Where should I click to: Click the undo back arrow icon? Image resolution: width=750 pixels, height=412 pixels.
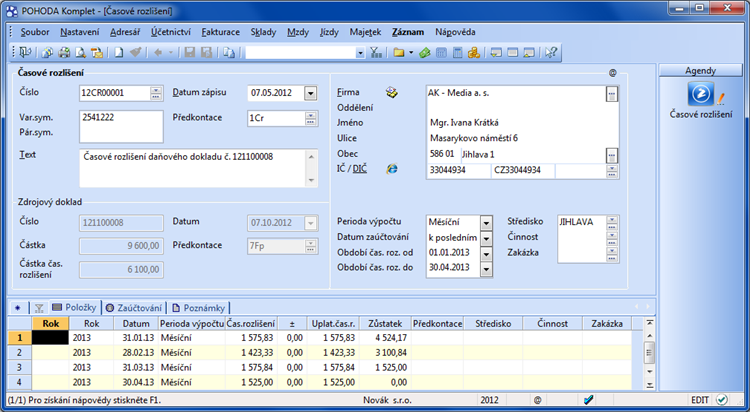pyautogui.click(x=158, y=53)
